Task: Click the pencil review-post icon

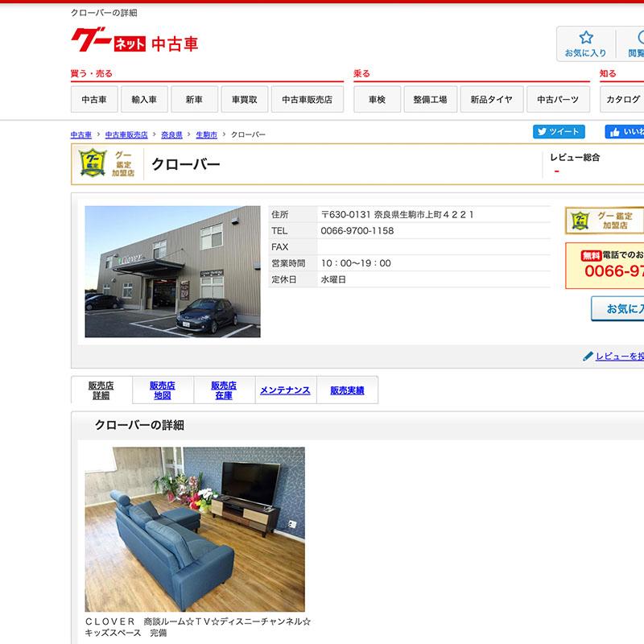Action: (588, 356)
